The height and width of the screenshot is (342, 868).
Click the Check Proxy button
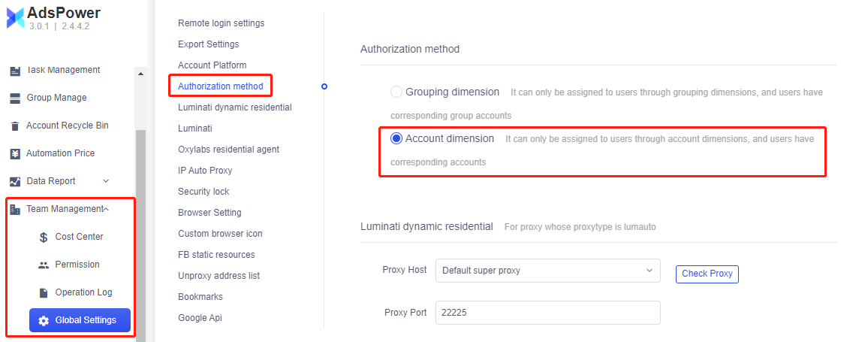(x=707, y=274)
